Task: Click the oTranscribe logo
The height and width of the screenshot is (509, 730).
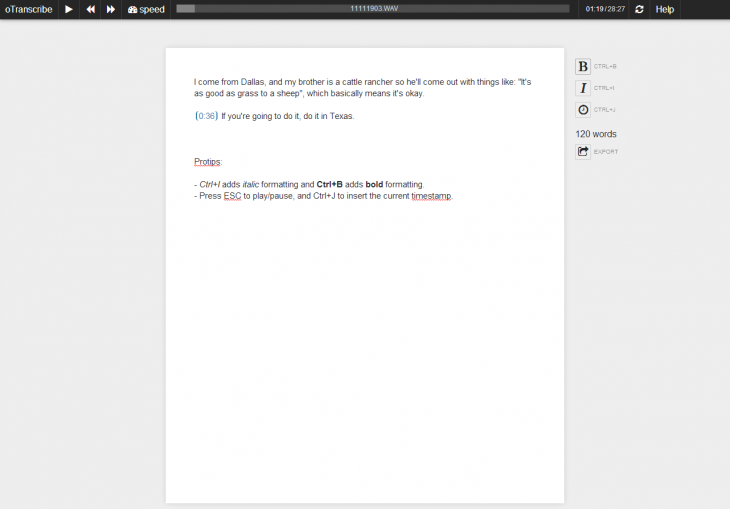Action: point(29,9)
